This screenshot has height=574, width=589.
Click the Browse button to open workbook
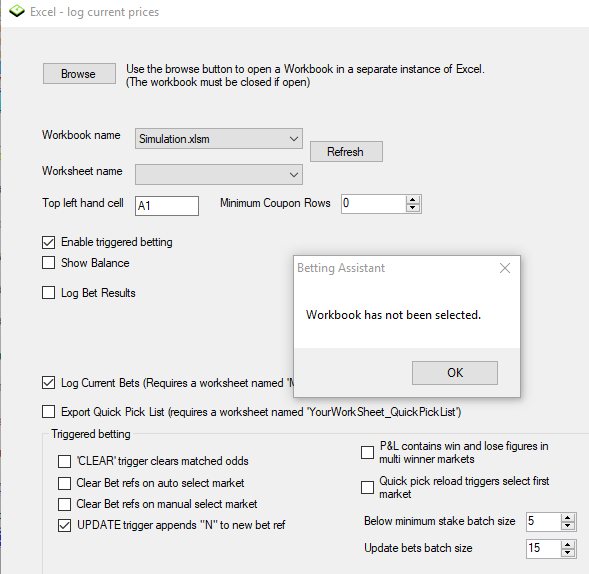click(x=79, y=74)
